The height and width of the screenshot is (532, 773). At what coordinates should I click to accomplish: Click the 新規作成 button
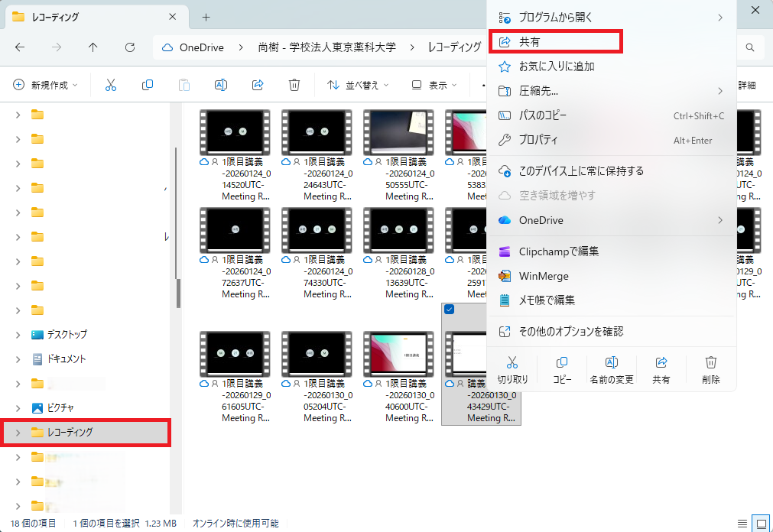point(46,85)
